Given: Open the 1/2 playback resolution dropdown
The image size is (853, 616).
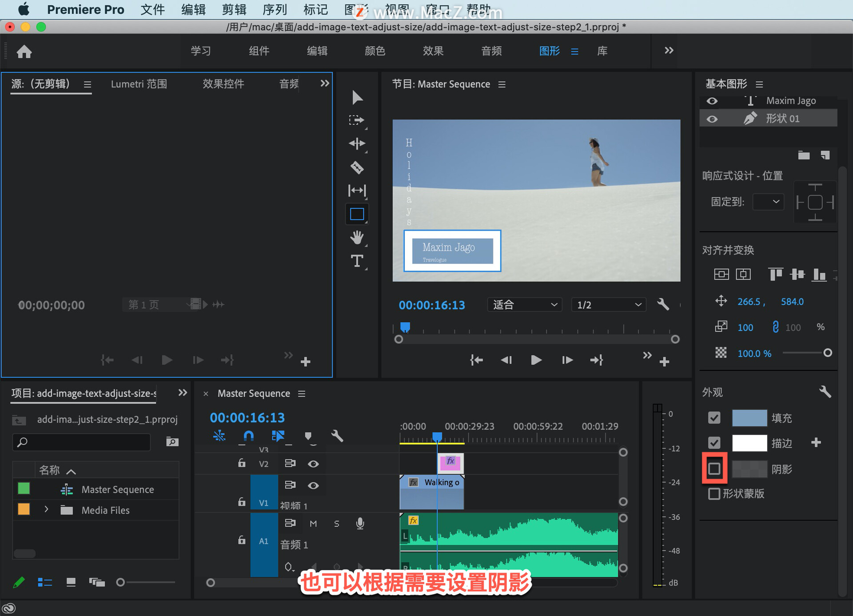Looking at the screenshot, I should point(609,305).
